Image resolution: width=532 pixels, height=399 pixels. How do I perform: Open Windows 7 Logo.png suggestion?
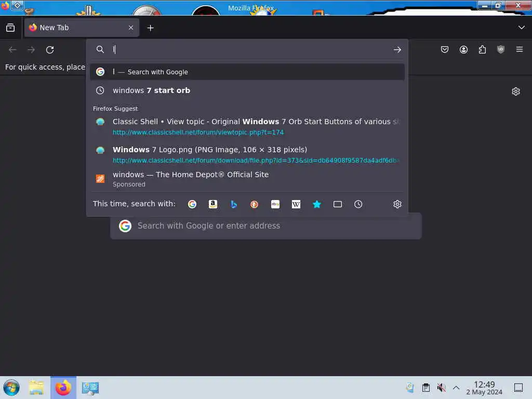(x=247, y=155)
